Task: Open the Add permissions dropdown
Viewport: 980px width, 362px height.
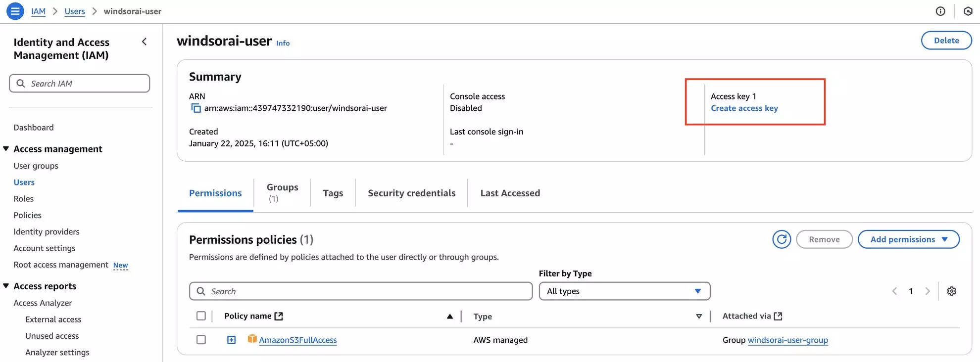Action: click(908, 239)
